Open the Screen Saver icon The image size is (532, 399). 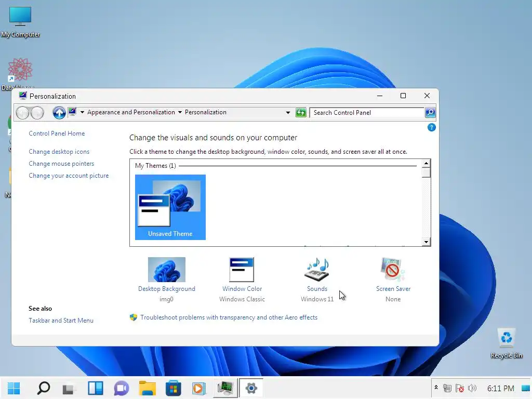(x=393, y=270)
